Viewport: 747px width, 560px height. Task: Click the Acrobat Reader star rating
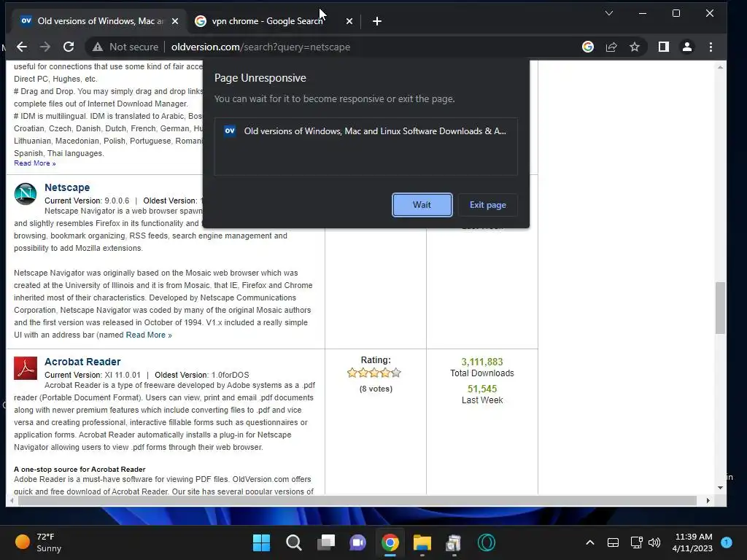pyautogui.click(x=374, y=373)
